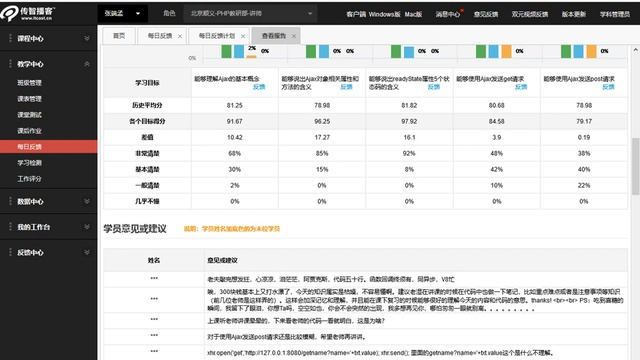Open 班级管理 in the sidebar
640x360 pixels.
point(29,83)
